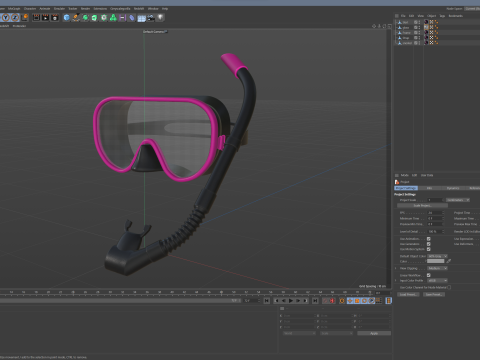Toggle visibility dots of the frame object
The width and height of the screenshot is (480, 360).
[419, 33]
